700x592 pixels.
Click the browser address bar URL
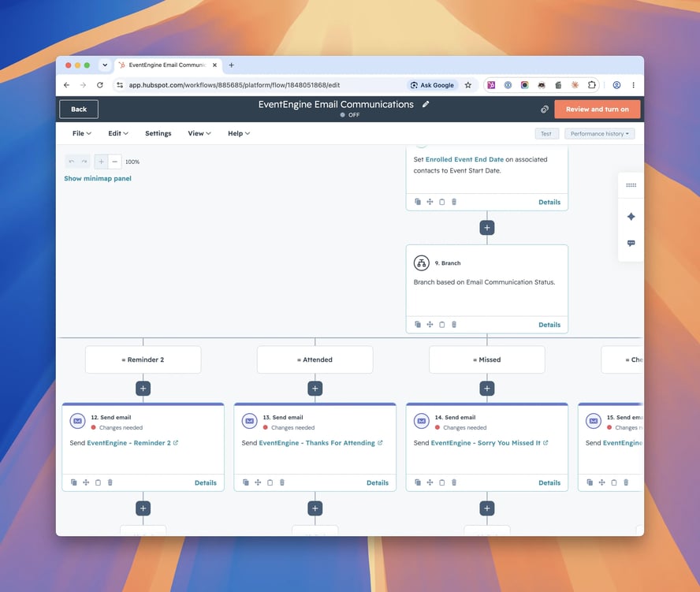pos(234,85)
